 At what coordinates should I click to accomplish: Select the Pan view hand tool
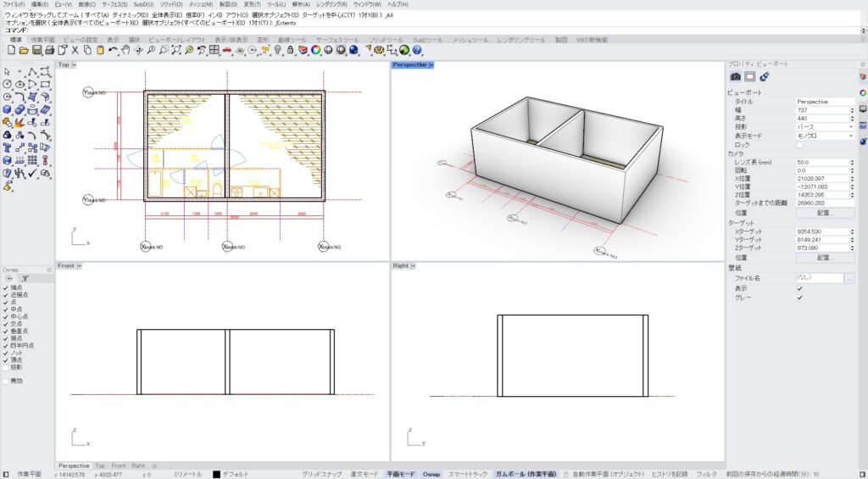point(125,51)
